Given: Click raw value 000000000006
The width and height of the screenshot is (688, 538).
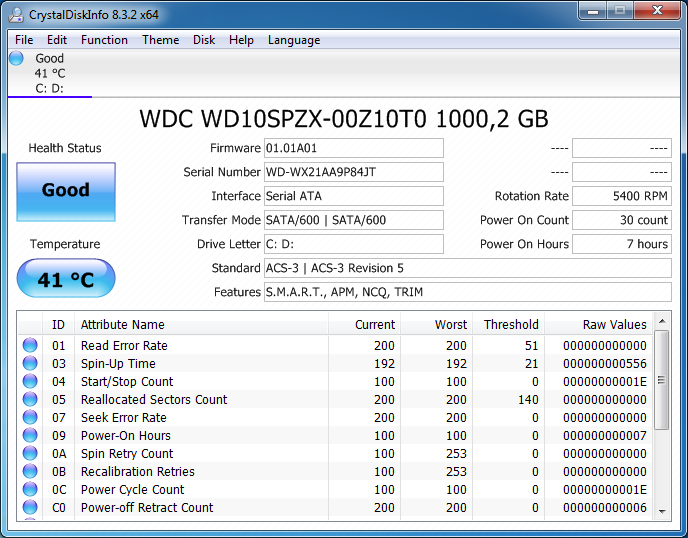Looking at the screenshot, I should [605, 507].
